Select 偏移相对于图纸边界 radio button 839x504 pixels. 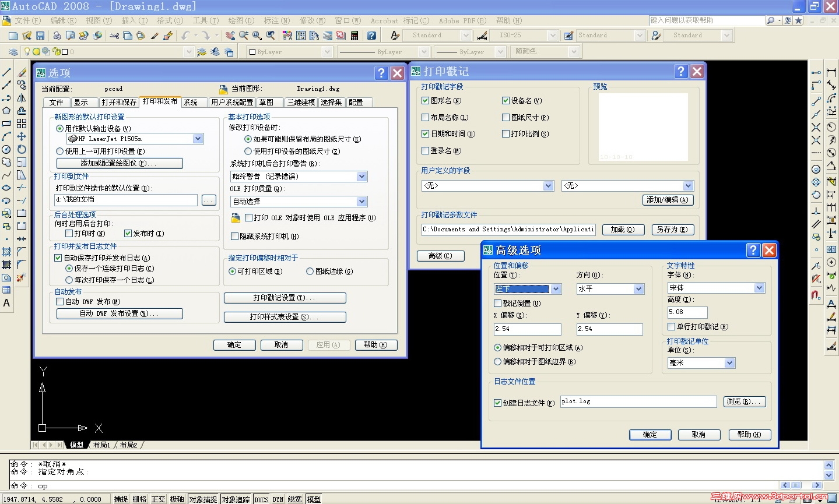[498, 362]
